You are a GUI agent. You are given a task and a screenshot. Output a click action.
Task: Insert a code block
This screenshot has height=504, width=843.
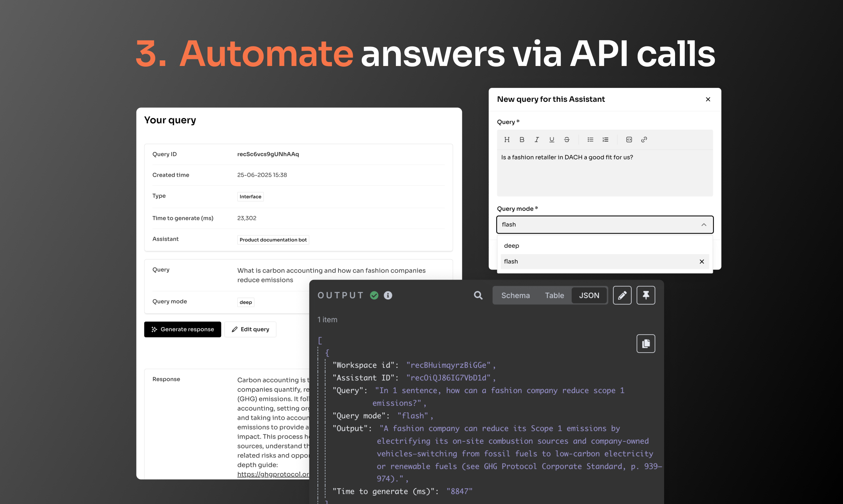pyautogui.click(x=629, y=140)
